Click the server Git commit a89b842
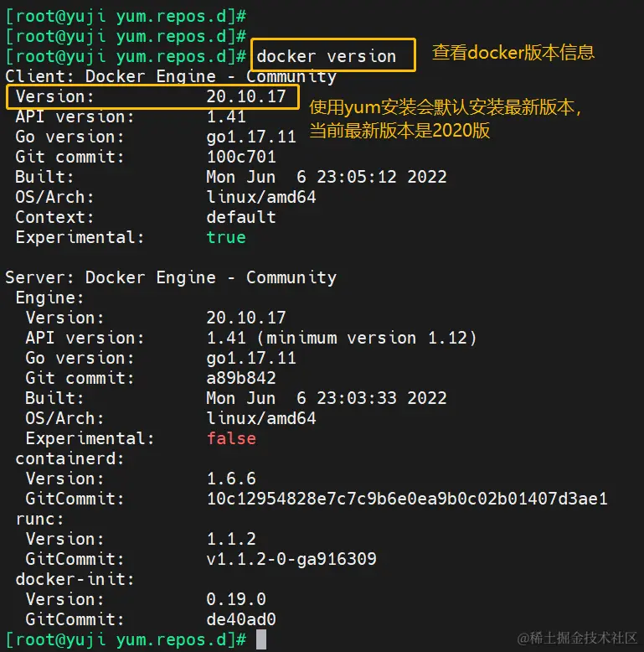Image resolution: width=644 pixels, height=652 pixels. click(x=241, y=378)
